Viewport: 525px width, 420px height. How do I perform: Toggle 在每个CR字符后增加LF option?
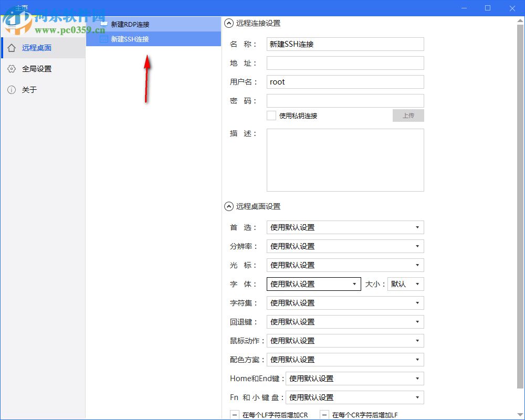pyautogui.click(x=324, y=414)
